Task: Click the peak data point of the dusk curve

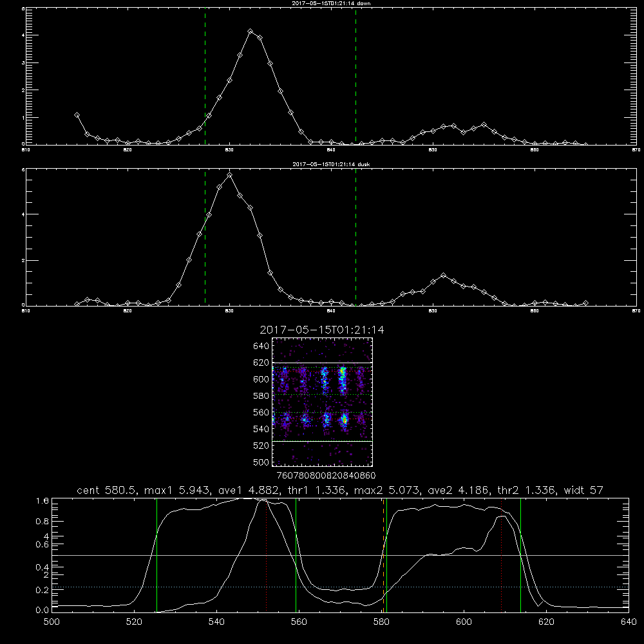Action: pyautogui.click(x=230, y=175)
